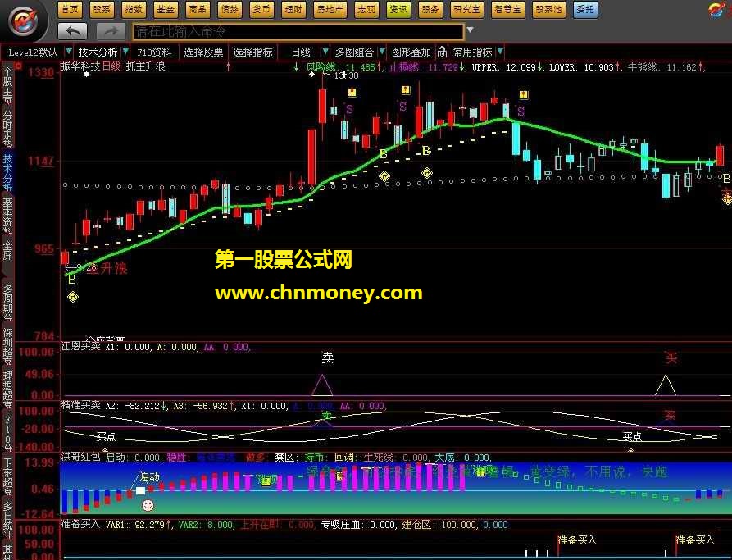Open the 研究室 research section

tap(466, 9)
